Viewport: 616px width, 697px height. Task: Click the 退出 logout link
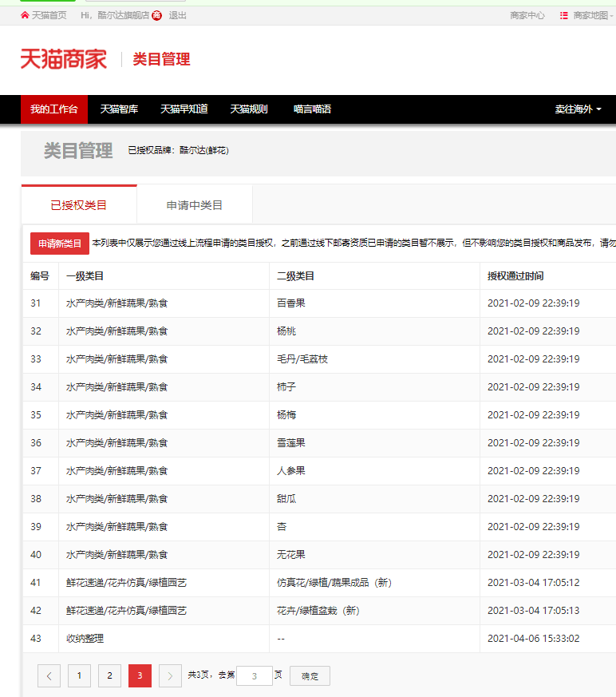pyautogui.click(x=178, y=15)
